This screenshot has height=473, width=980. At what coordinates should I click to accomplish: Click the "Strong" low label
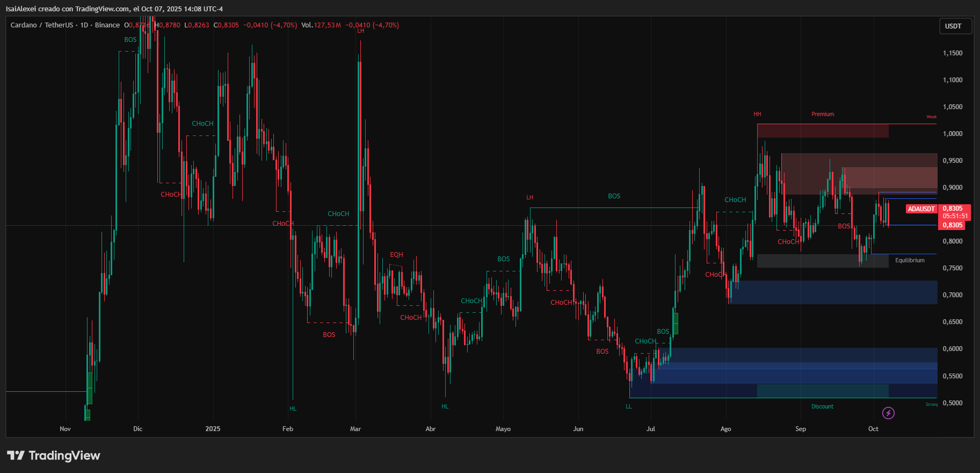(x=932, y=404)
